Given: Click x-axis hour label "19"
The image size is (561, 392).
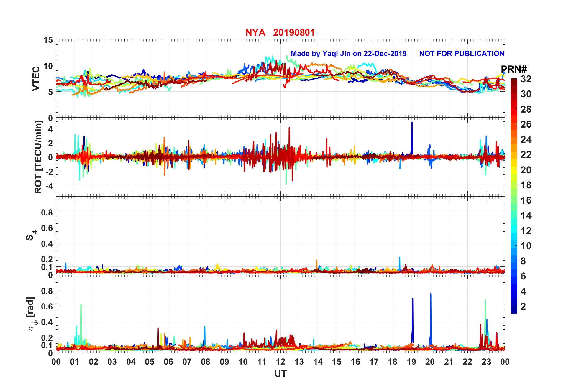Looking at the screenshot, I should 411,362.
